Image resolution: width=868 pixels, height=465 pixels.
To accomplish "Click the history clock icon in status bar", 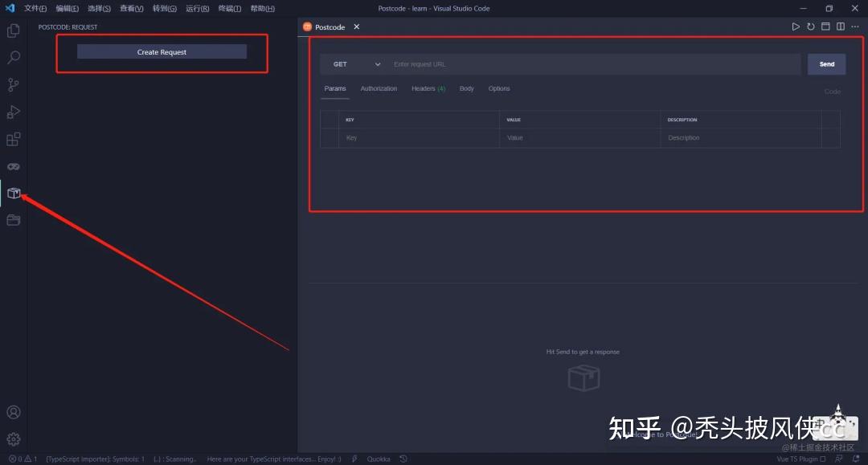I will [403, 459].
